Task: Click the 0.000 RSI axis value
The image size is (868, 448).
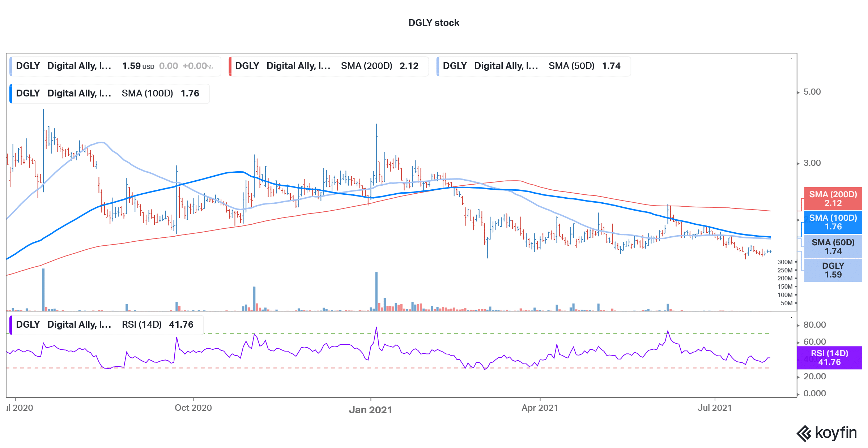Action: pos(814,393)
